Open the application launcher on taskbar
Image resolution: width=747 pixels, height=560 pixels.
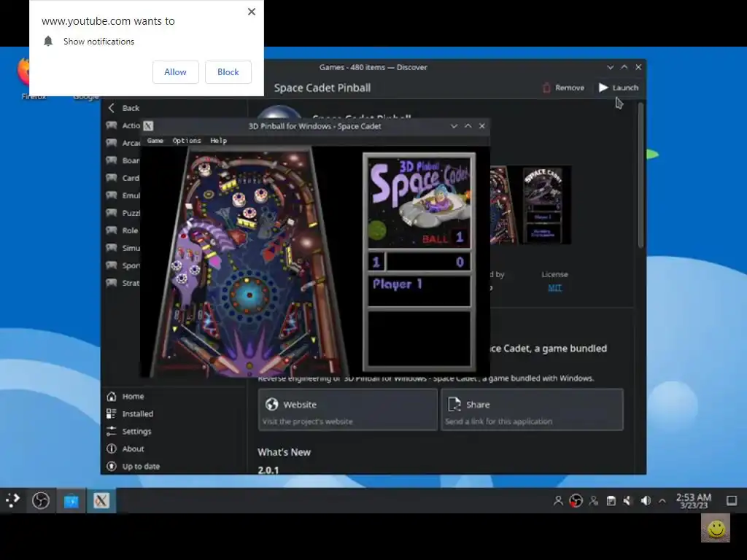[13, 500]
